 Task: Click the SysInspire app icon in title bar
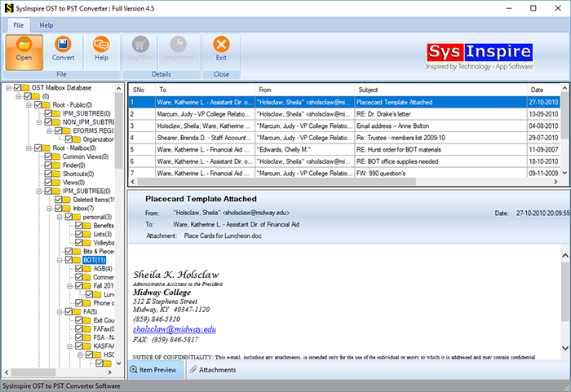pos(8,8)
